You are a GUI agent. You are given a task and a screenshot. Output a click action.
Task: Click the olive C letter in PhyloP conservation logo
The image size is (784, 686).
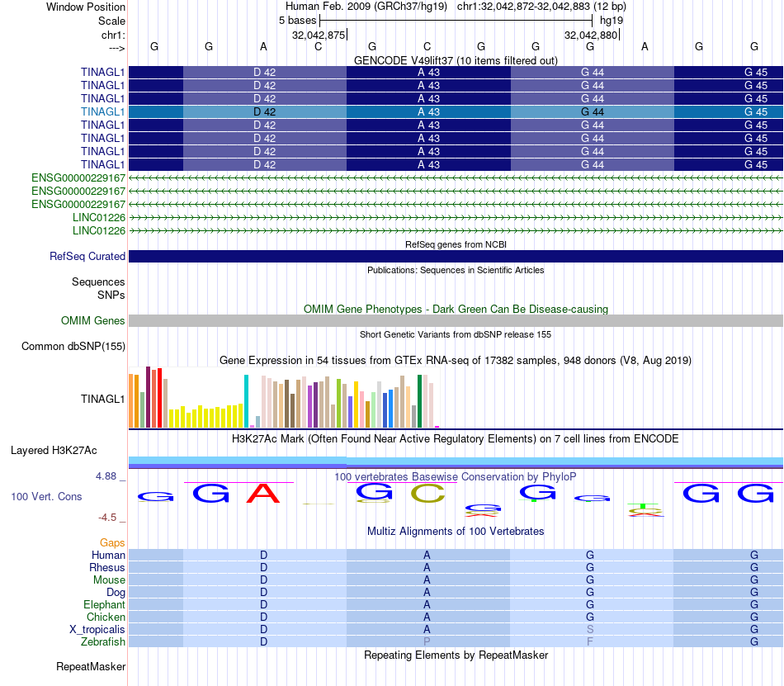[x=427, y=494]
